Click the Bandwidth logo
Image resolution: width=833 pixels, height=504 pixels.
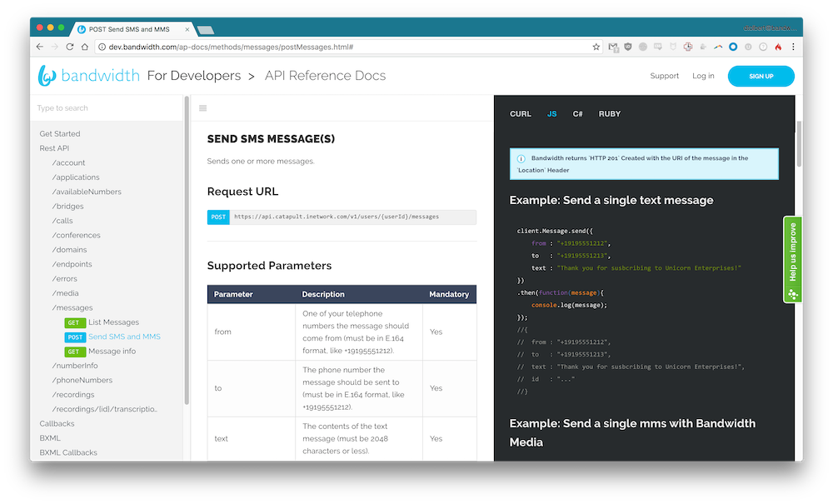[x=89, y=76]
